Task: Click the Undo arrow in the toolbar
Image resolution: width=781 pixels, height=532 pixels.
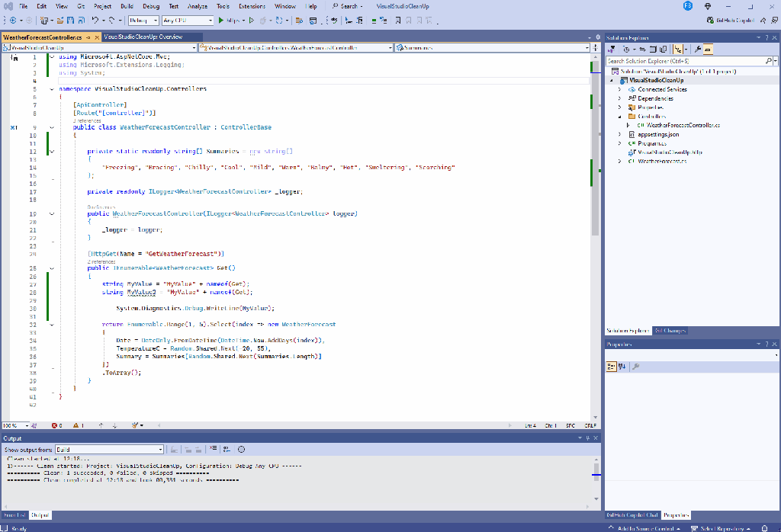Action: point(95,20)
